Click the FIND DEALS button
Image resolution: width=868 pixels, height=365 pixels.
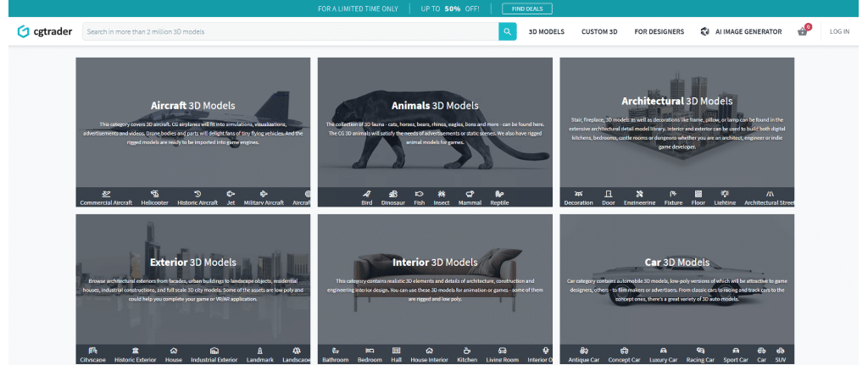tap(527, 8)
